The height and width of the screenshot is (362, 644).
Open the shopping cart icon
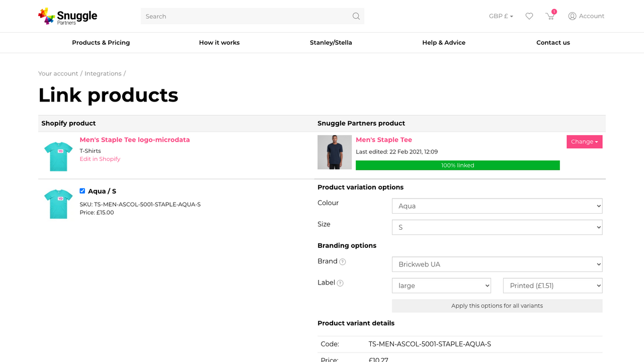click(550, 17)
